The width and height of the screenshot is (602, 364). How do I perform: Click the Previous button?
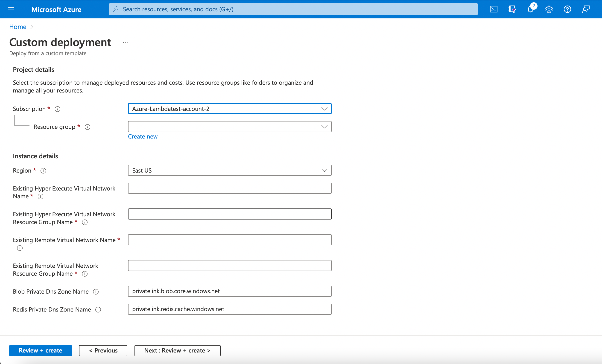click(x=103, y=350)
